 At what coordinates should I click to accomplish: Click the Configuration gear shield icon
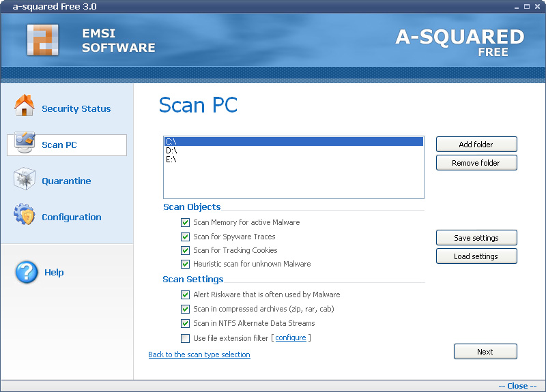pos(25,215)
